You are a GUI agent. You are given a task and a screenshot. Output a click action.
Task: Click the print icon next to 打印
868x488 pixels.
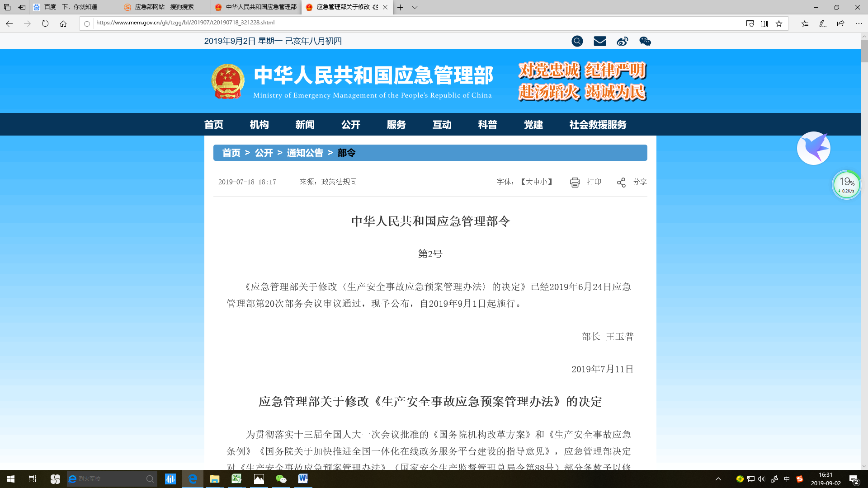(575, 182)
